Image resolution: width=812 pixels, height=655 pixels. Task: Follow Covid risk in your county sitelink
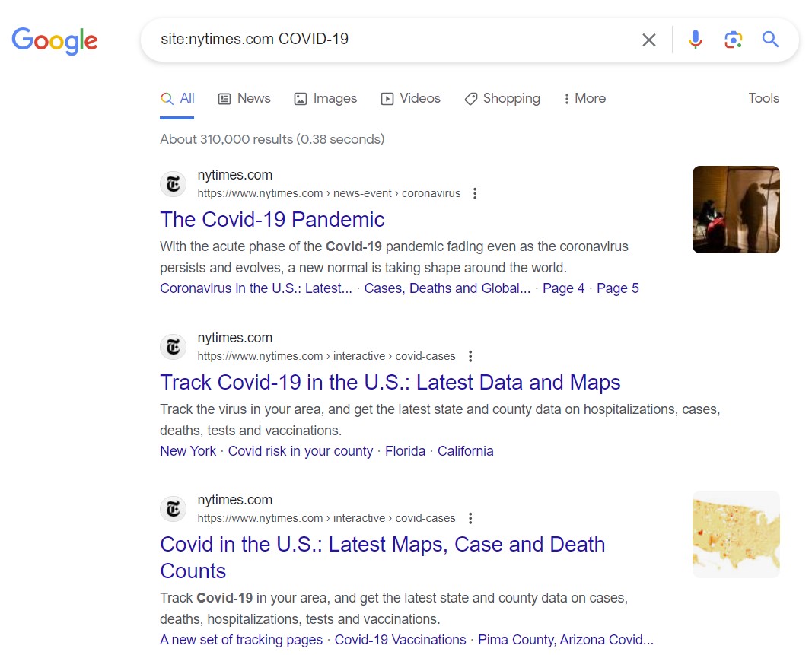pyautogui.click(x=301, y=452)
